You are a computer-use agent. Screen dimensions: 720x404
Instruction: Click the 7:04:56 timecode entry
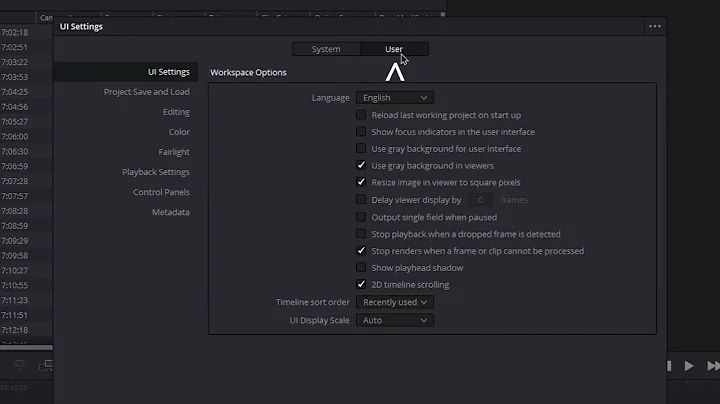pyautogui.click(x=15, y=107)
